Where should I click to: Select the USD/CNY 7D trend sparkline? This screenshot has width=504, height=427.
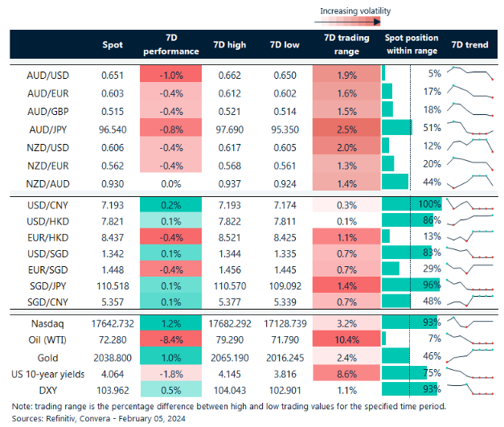pyautogui.click(x=470, y=205)
